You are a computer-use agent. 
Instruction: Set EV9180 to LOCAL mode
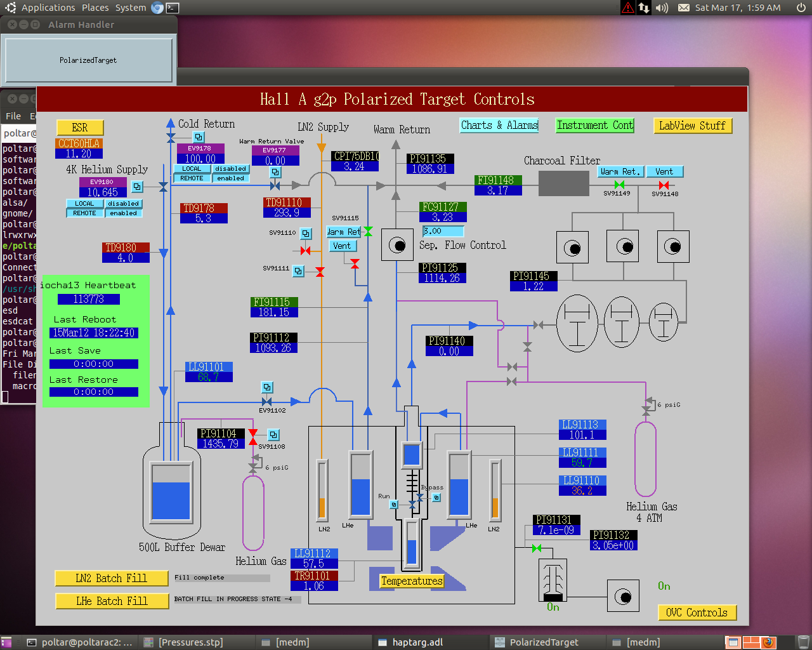pyautogui.click(x=84, y=204)
